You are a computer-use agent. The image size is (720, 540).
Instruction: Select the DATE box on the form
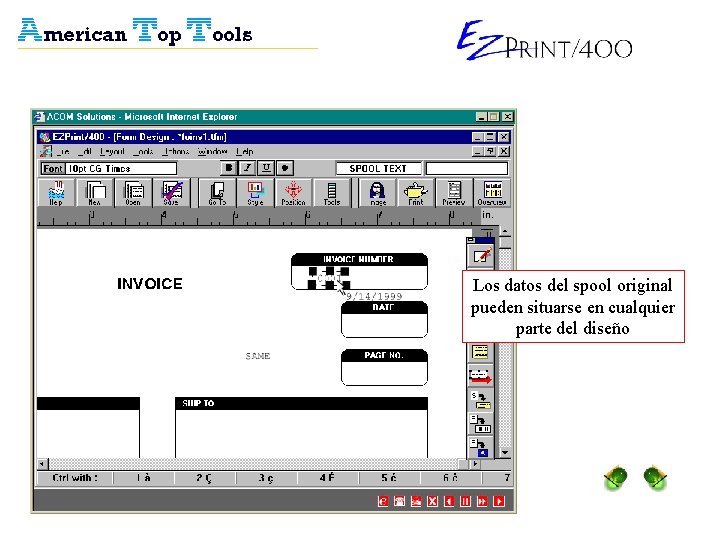tap(384, 320)
